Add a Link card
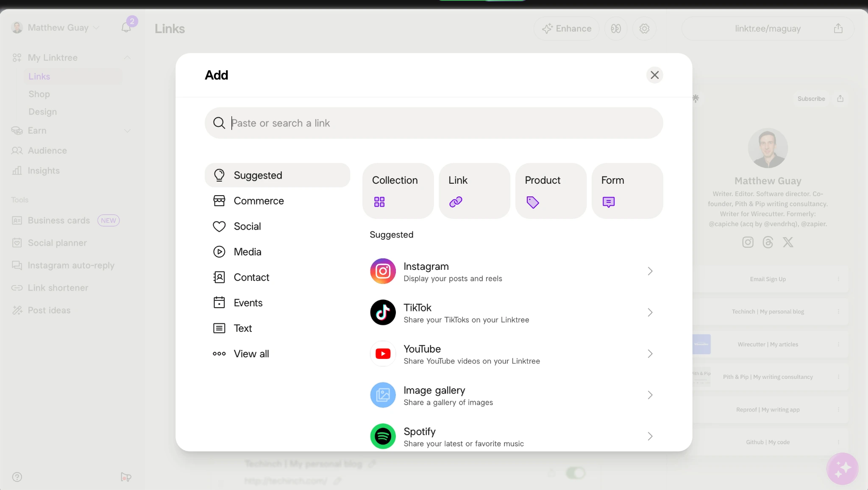This screenshot has width=868, height=490. click(474, 191)
